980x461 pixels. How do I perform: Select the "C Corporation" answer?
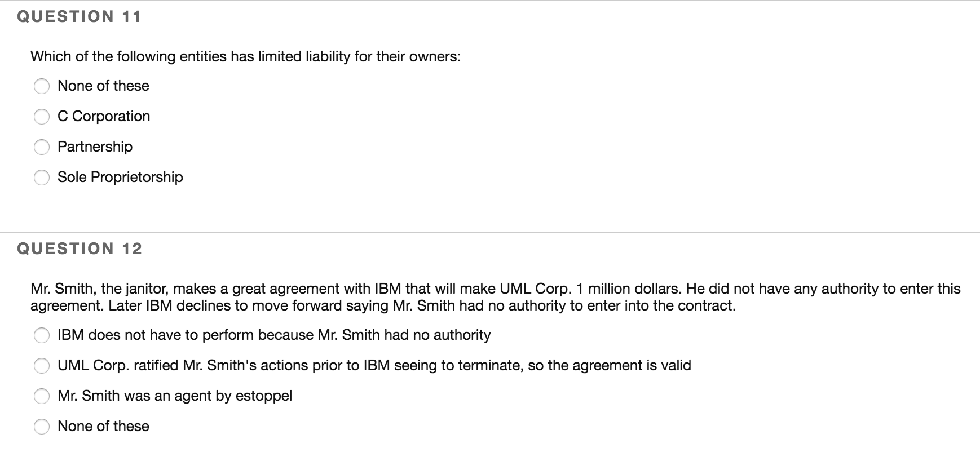click(x=42, y=117)
